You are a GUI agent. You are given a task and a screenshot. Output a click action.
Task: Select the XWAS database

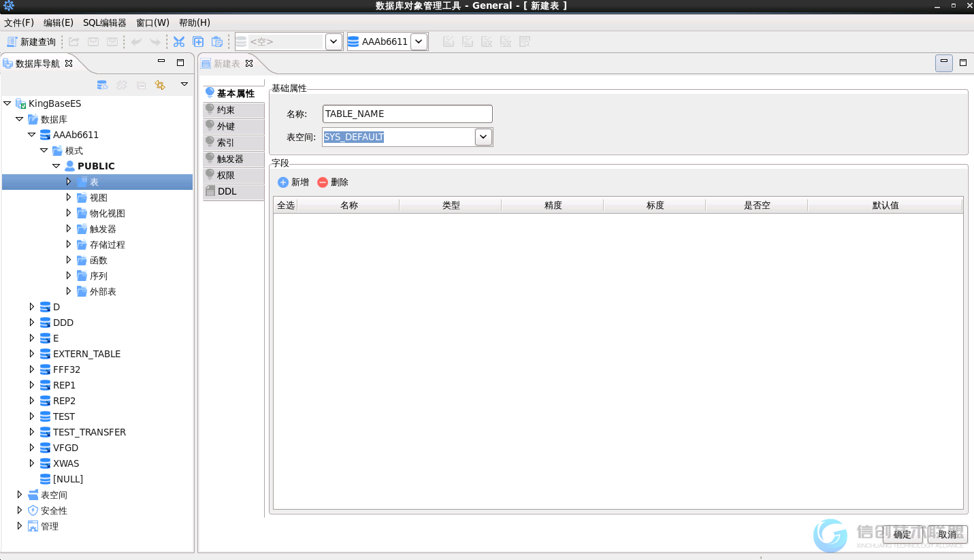click(x=66, y=463)
